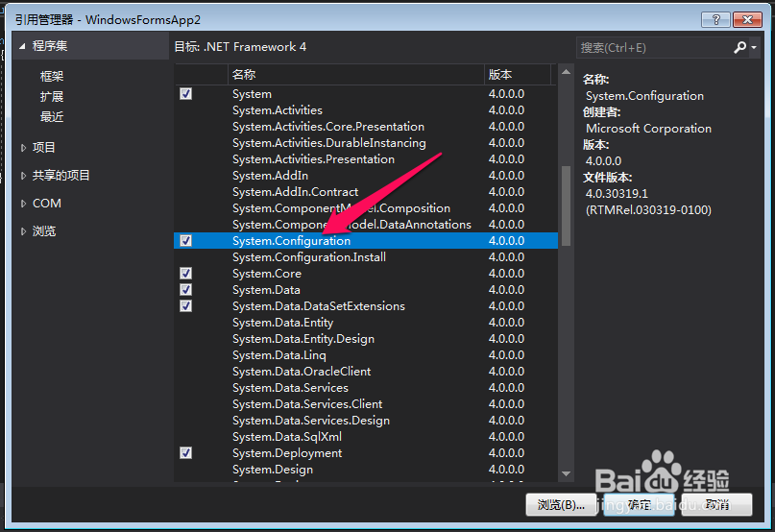Select 扩展 under assemblies
The height and width of the screenshot is (532, 775).
tap(52, 96)
